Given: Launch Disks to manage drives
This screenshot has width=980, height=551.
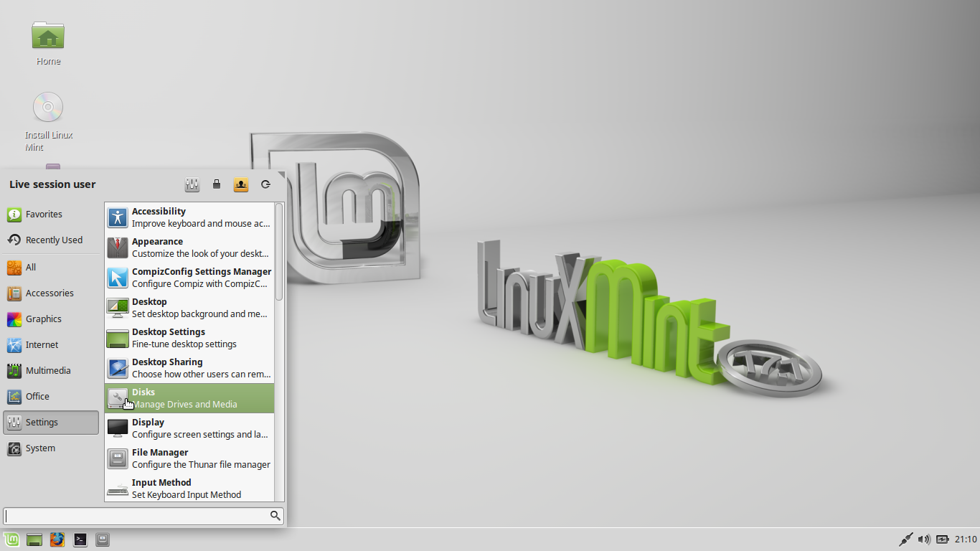Looking at the screenshot, I should [x=189, y=397].
